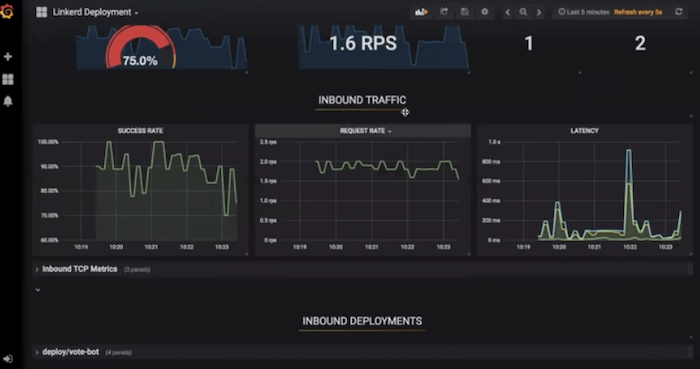Open the Linkerd Deployment dashboard dropdown

click(x=95, y=12)
